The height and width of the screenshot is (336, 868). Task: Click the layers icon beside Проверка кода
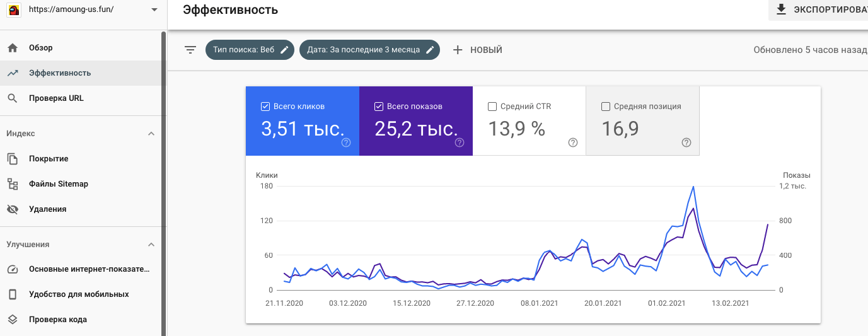12,320
